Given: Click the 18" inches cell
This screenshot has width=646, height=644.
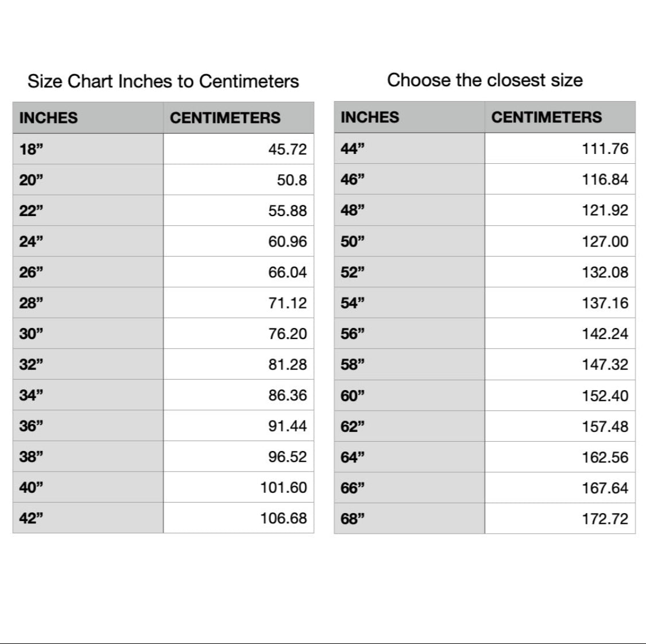Looking at the screenshot, I should tap(32, 149).
